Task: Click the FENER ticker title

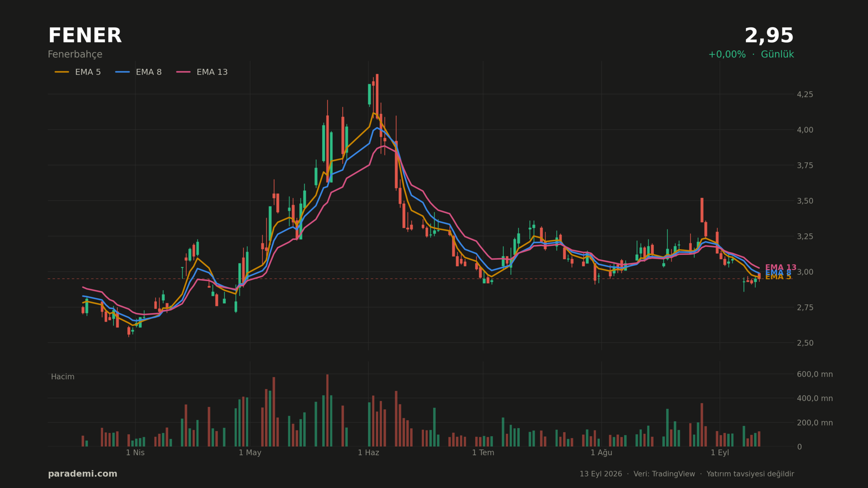Action: point(85,36)
